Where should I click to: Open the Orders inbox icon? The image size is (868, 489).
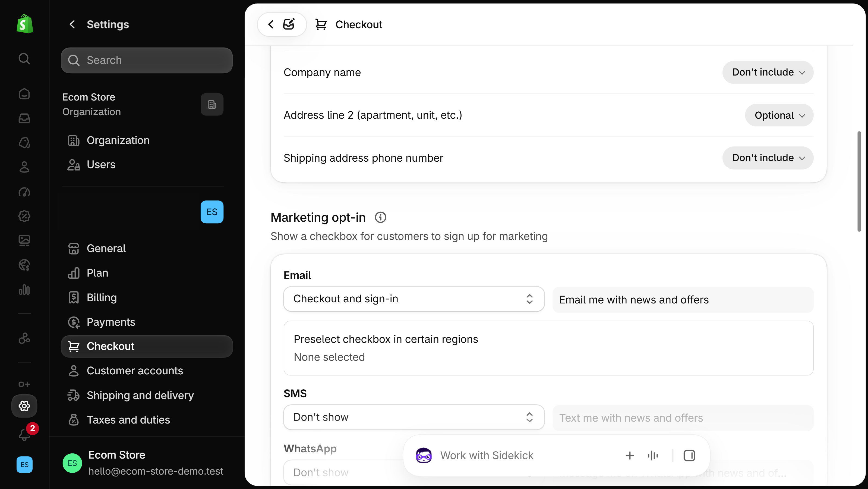point(24,118)
